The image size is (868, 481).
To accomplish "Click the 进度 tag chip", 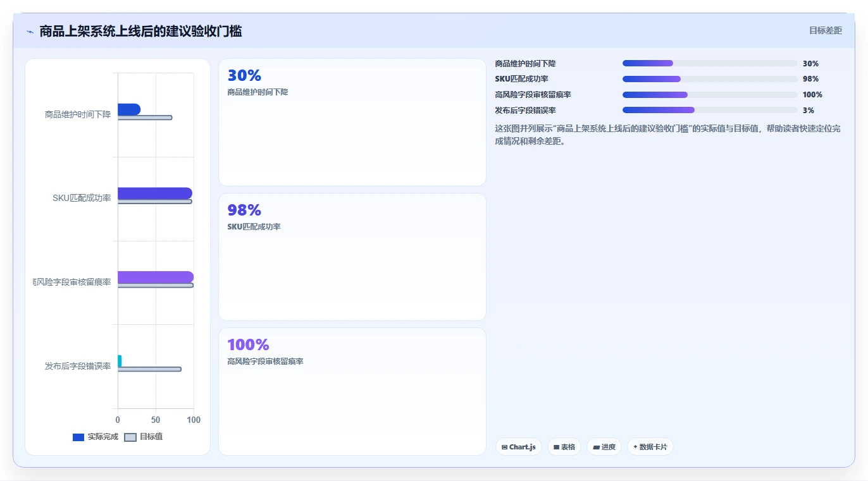I will point(604,447).
